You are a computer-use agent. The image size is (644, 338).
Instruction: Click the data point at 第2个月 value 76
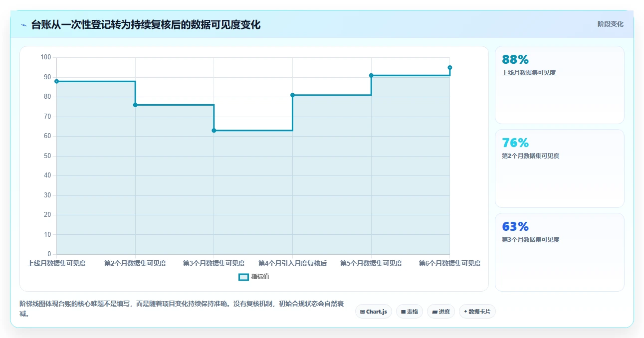135,105
